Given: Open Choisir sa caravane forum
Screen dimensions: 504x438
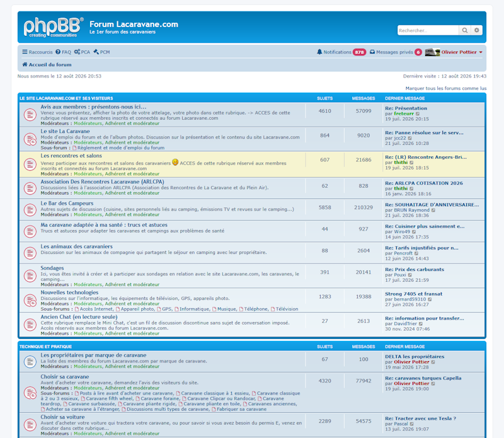Looking at the screenshot, I should pyautogui.click(x=65, y=377).
